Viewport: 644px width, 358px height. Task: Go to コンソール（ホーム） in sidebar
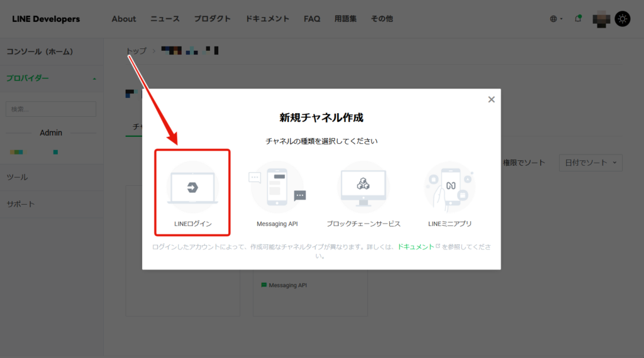point(40,52)
